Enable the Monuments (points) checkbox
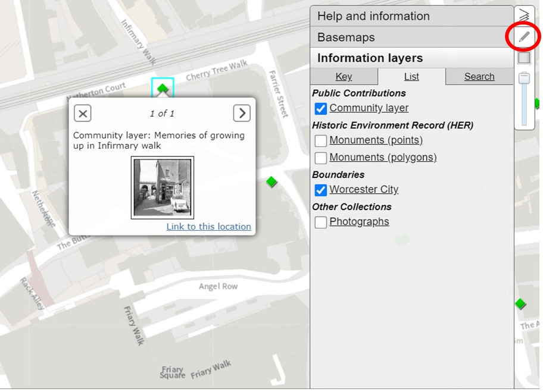 coord(320,140)
